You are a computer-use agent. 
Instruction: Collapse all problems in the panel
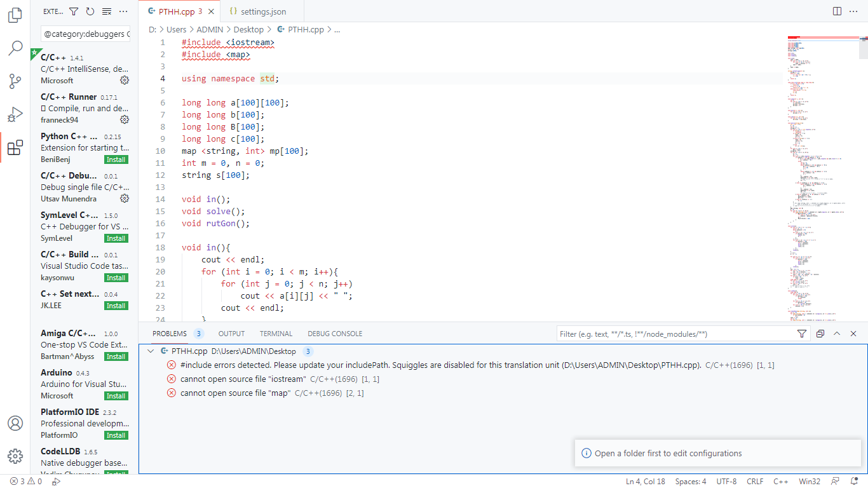(820, 334)
